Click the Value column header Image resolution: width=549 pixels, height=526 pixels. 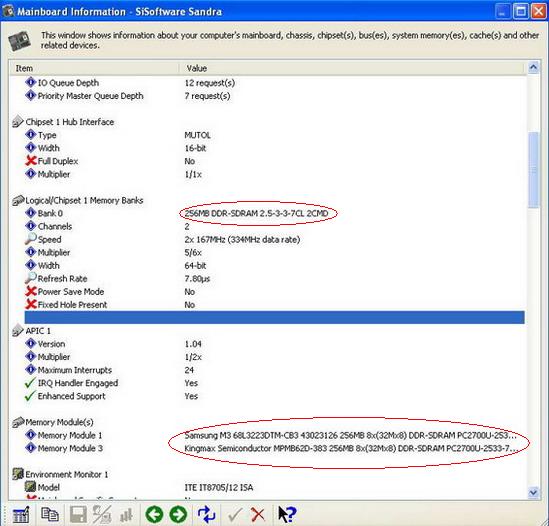353,68
